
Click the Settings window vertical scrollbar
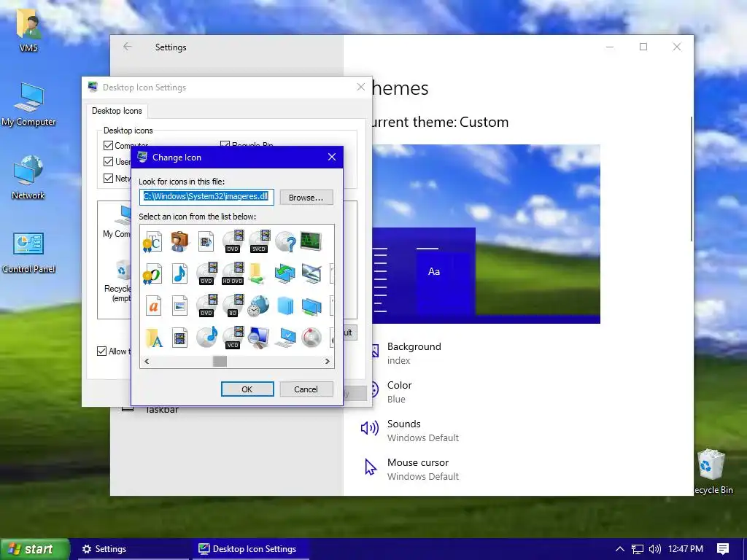pyautogui.click(x=692, y=179)
